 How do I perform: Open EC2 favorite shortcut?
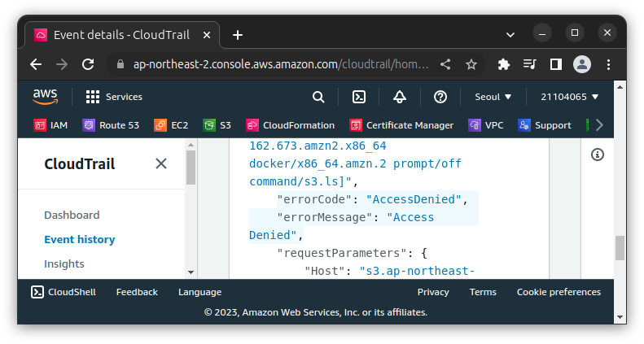(171, 125)
